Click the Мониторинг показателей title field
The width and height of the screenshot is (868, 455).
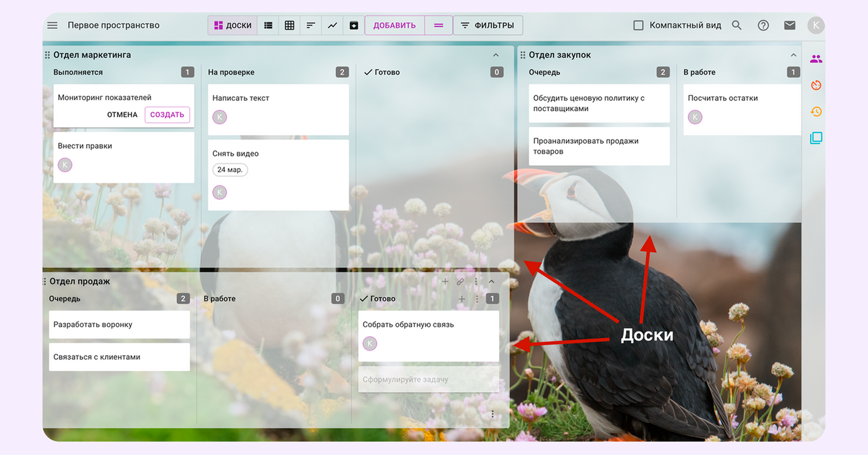pos(104,98)
